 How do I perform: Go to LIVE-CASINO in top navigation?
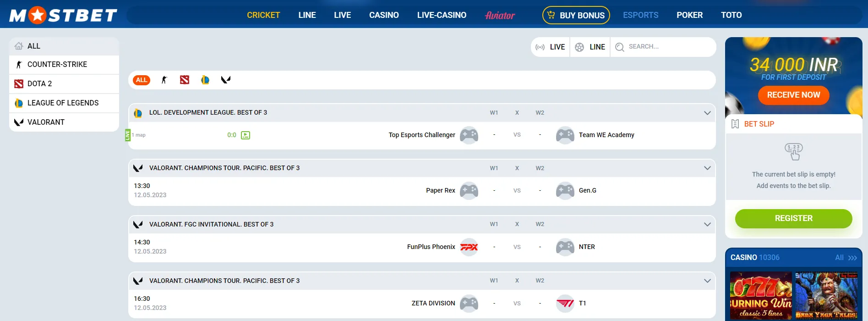pos(442,15)
